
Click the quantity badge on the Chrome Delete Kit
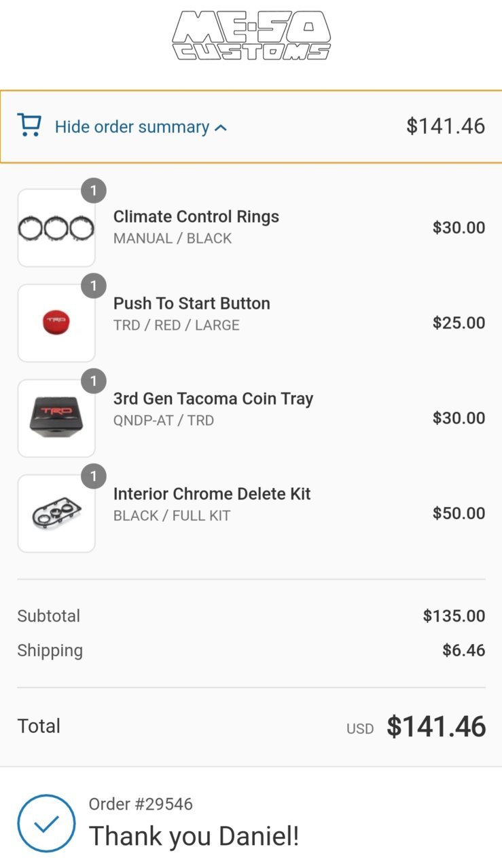tap(94, 476)
